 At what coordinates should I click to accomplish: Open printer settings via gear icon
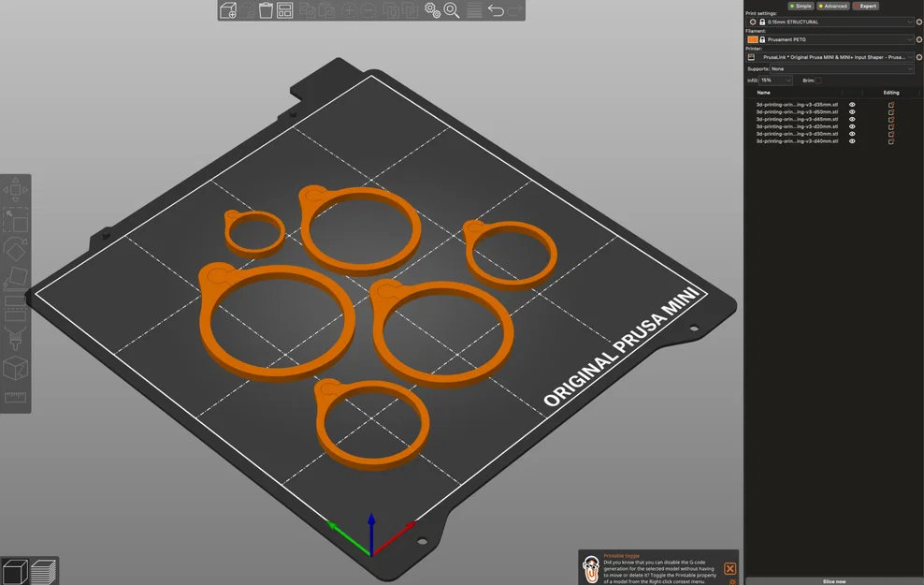click(918, 57)
